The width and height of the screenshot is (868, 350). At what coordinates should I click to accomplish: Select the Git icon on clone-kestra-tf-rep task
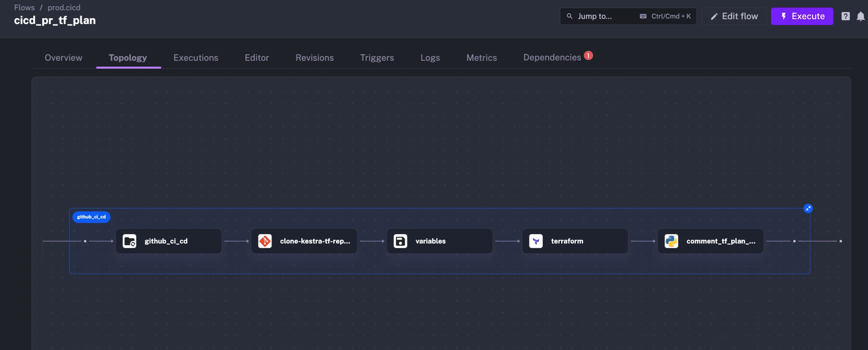pyautogui.click(x=264, y=241)
